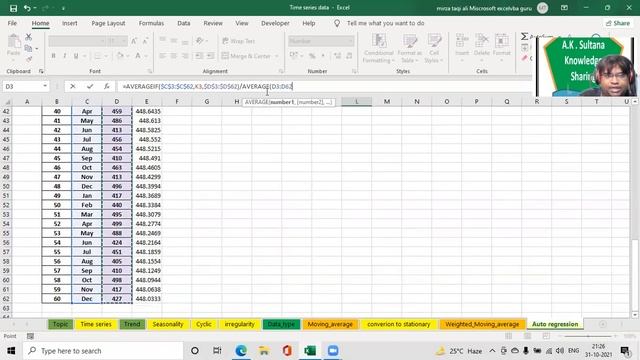
Task: Click the Zoom app icon in taskbar
Action: pos(333,351)
